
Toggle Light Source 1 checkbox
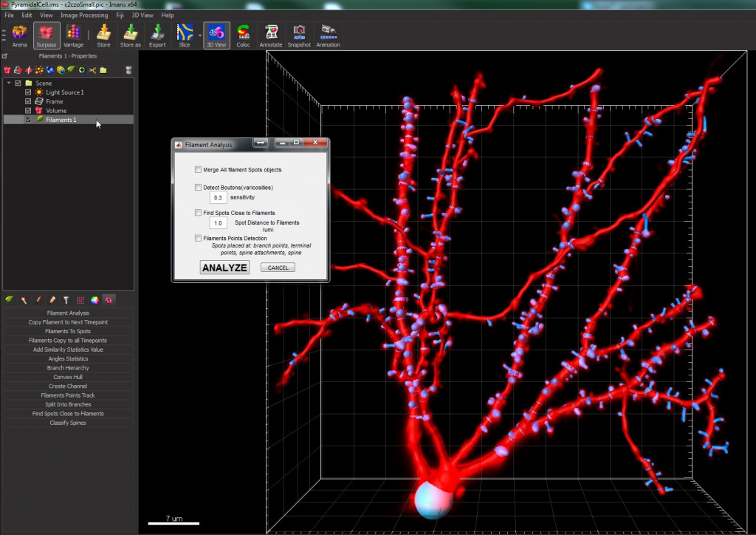(28, 92)
